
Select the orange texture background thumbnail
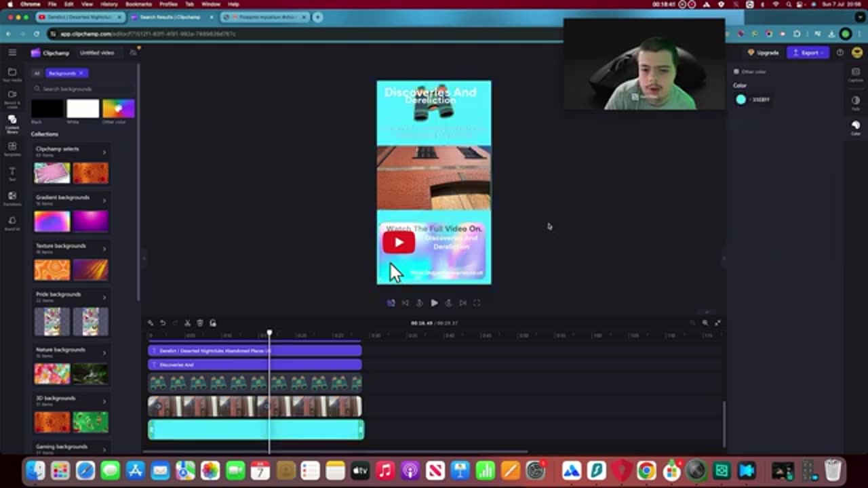pyautogui.click(x=52, y=270)
